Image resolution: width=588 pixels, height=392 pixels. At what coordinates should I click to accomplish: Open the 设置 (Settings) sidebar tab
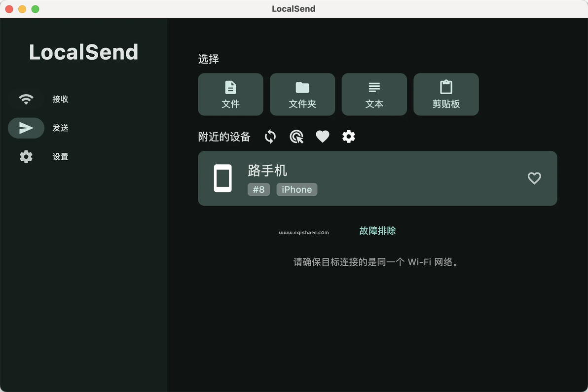[43, 157]
